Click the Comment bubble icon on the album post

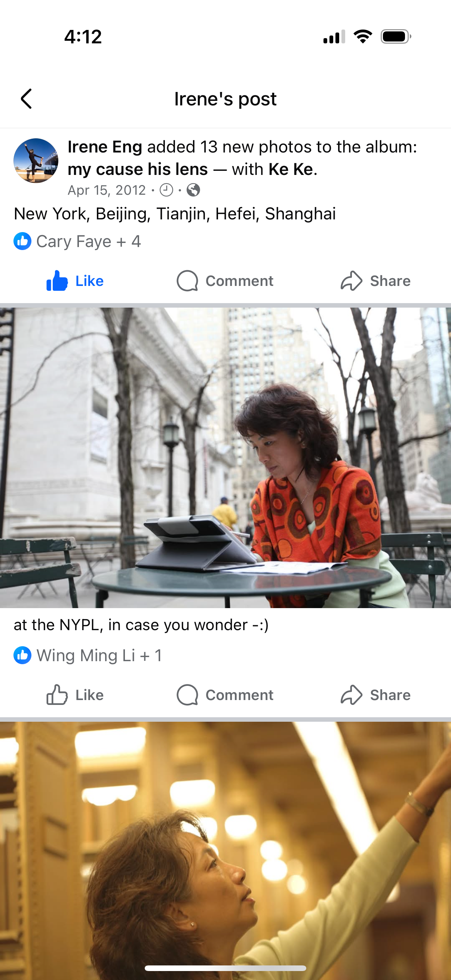(x=187, y=281)
